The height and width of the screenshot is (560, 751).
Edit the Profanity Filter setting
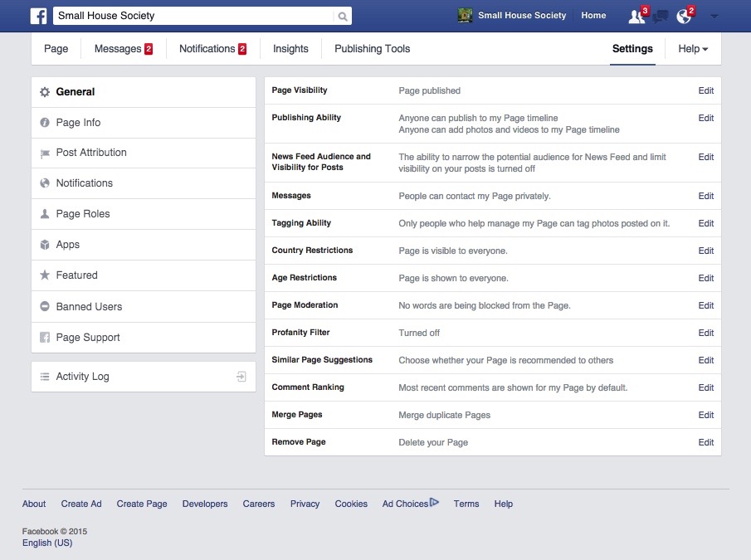click(705, 333)
